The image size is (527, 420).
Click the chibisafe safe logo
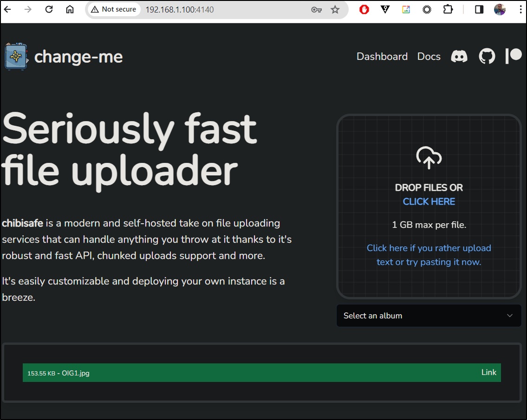16,56
